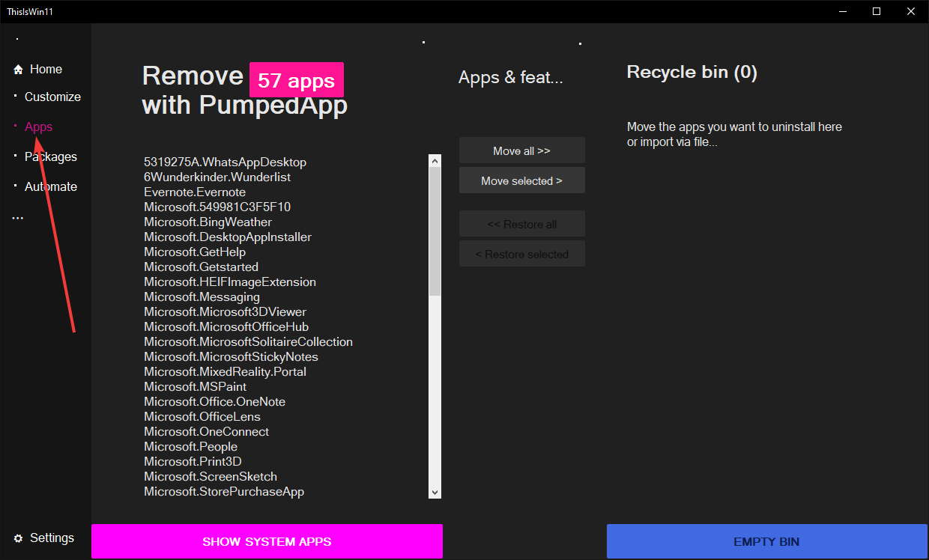
Task: Click the app list scrollbar thumb
Action: 435,231
